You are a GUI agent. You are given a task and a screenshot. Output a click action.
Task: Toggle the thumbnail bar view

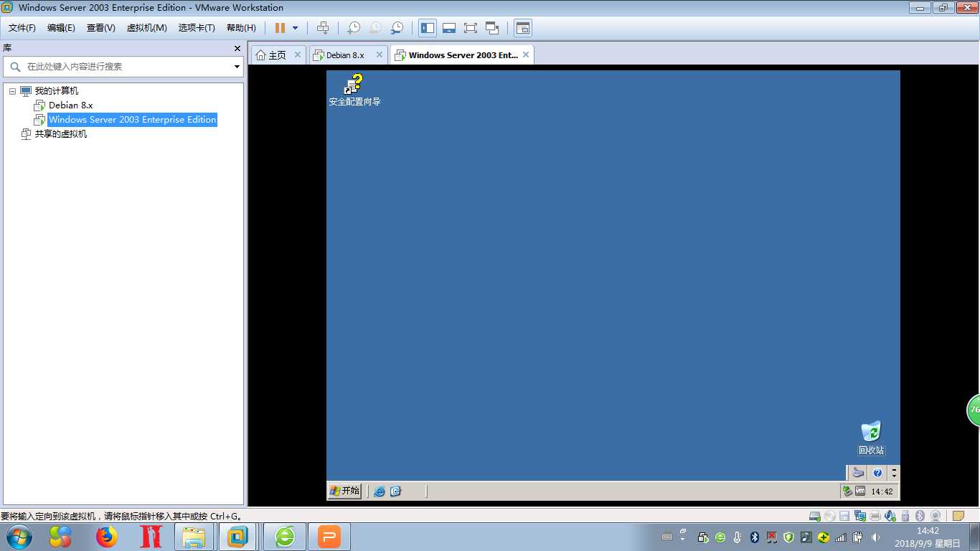click(x=449, y=28)
